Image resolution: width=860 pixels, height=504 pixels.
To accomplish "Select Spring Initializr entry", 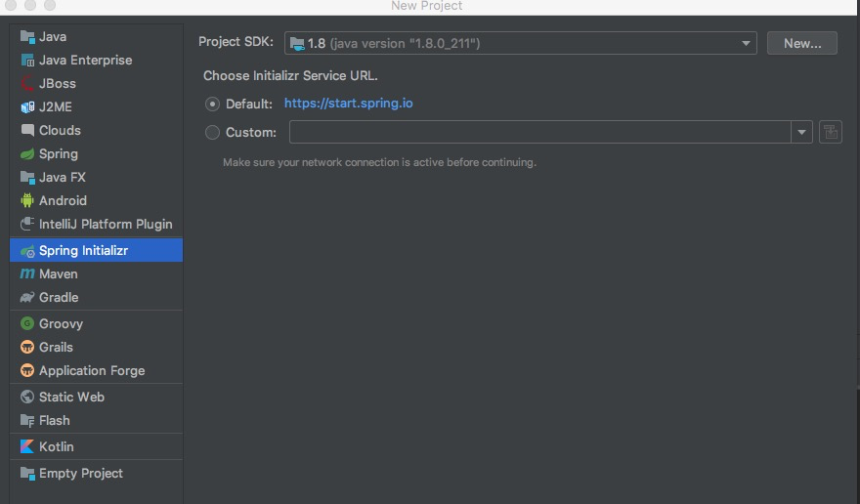I will tap(96, 251).
